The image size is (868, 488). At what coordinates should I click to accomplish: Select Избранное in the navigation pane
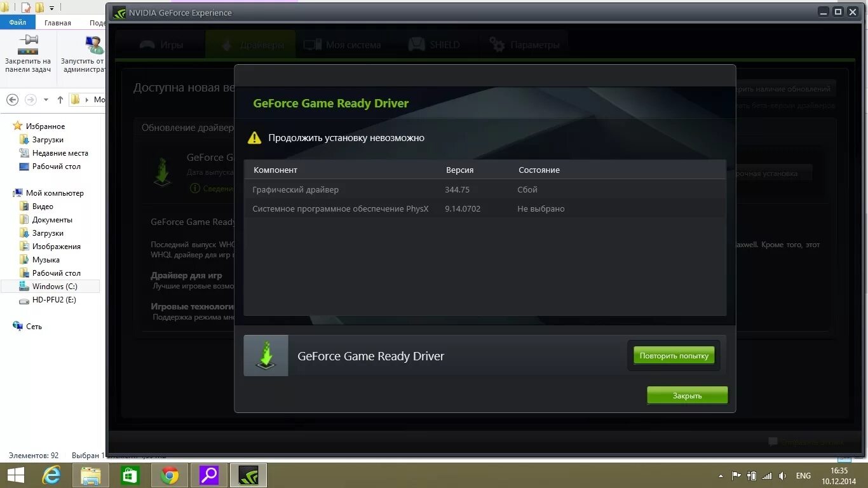[x=45, y=126]
